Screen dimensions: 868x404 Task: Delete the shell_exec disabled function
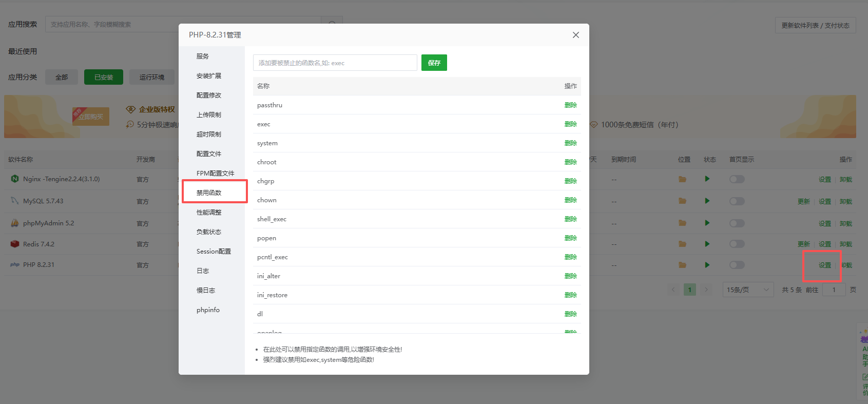pyautogui.click(x=571, y=219)
